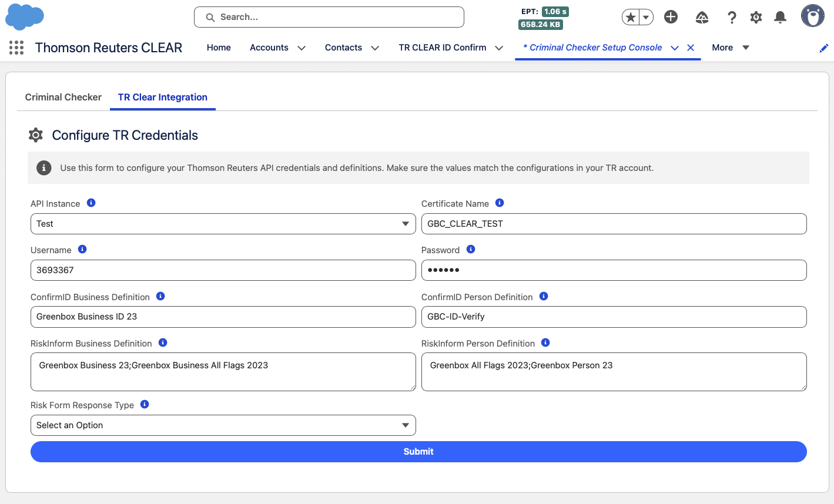
Task: Expand the Accounts tab menu chevron
Action: click(x=302, y=48)
